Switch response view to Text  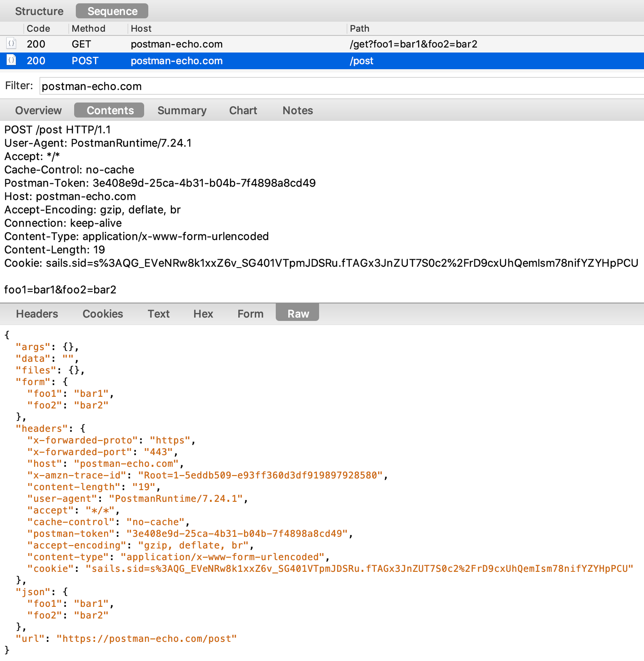[x=159, y=314]
